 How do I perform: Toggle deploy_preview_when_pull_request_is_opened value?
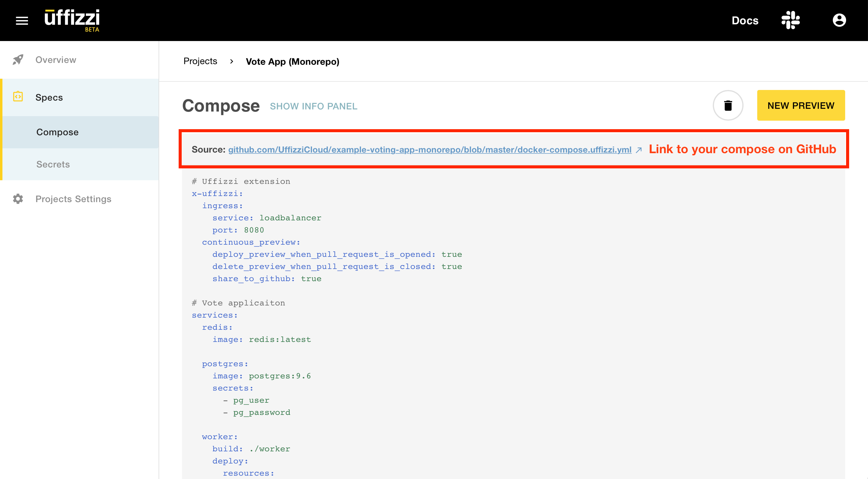pos(450,254)
